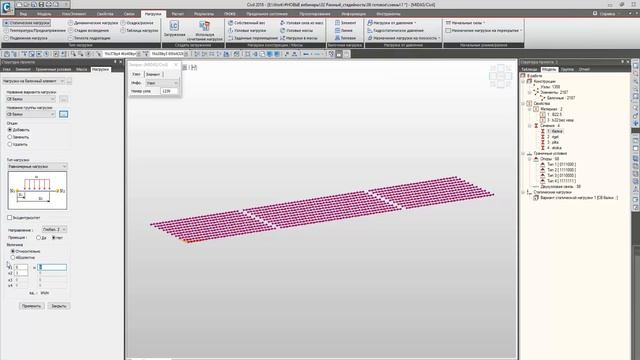Switch to the Properties ribbon tab
The width and height of the screenshot is (640, 360).
105,14
